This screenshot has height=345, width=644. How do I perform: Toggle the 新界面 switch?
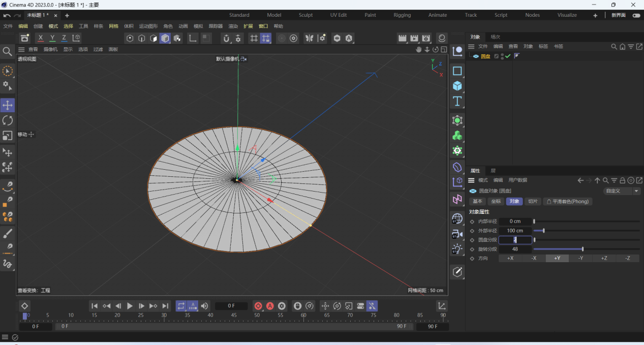click(636, 15)
